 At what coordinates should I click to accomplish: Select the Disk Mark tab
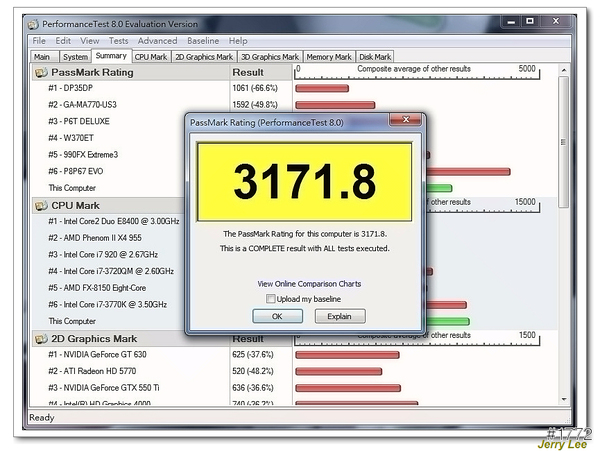click(375, 57)
